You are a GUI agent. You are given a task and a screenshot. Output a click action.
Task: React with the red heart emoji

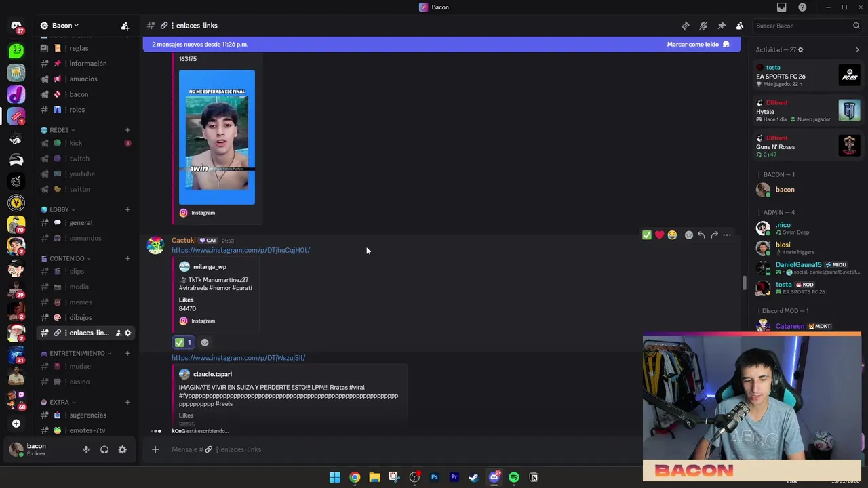pyautogui.click(x=659, y=235)
